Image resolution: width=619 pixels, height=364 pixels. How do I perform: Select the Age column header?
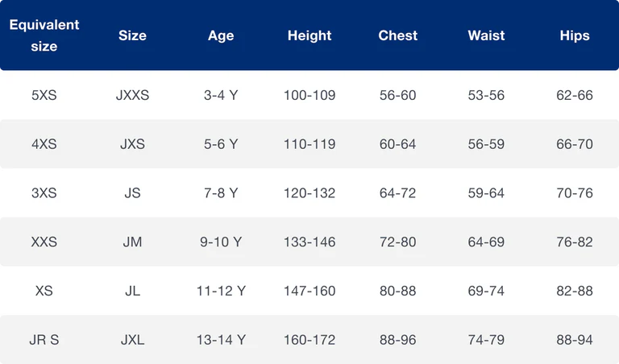221,36
